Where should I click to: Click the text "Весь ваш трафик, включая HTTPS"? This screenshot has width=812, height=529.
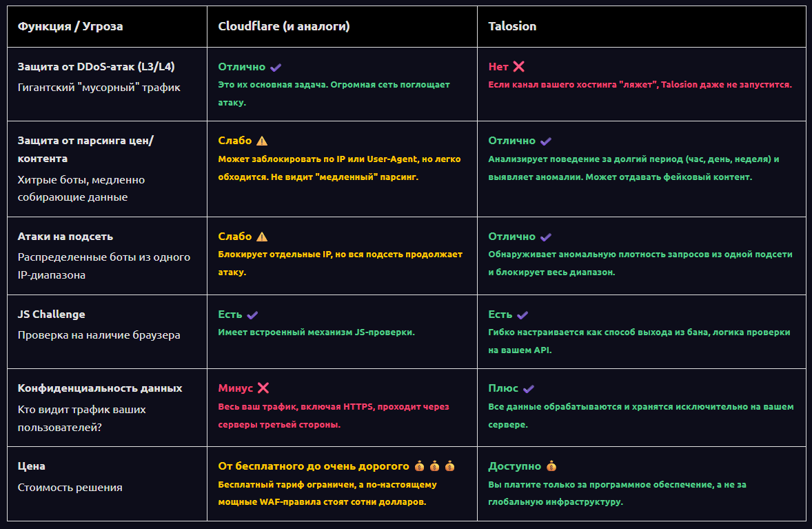(296, 407)
